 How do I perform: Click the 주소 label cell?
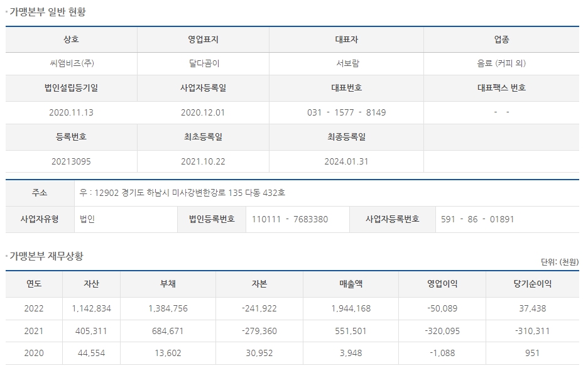click(40, 193)
